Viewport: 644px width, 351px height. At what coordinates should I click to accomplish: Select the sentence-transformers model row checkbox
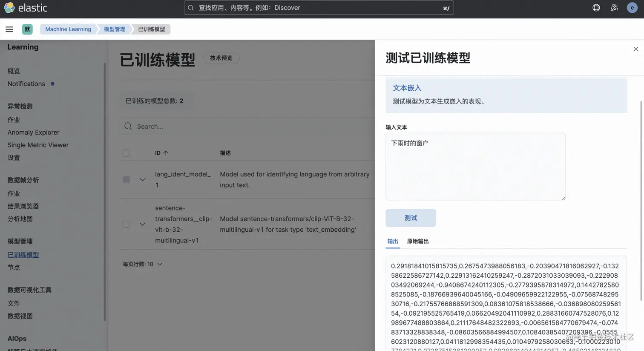[126, 224]
